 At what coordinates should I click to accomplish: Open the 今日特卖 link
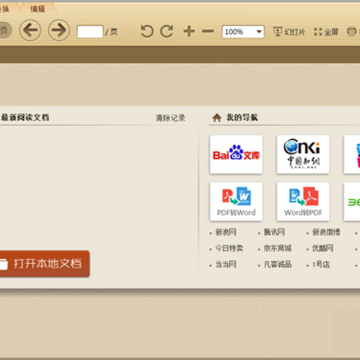click(229, 248)
